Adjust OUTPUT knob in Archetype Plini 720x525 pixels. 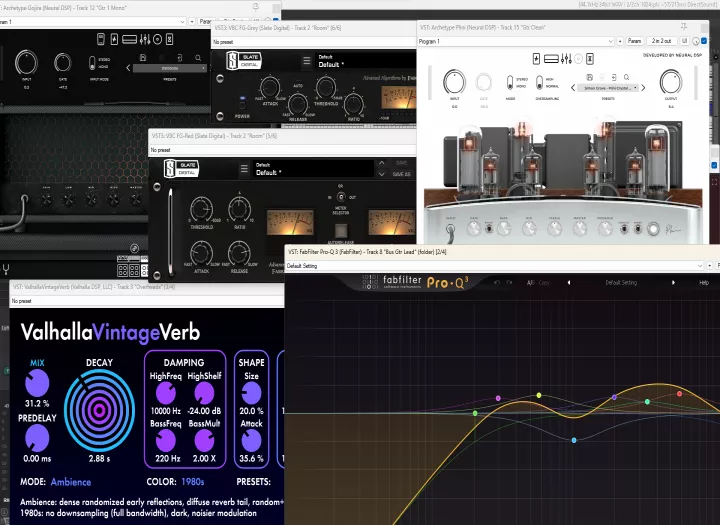[x=671, y=82]
